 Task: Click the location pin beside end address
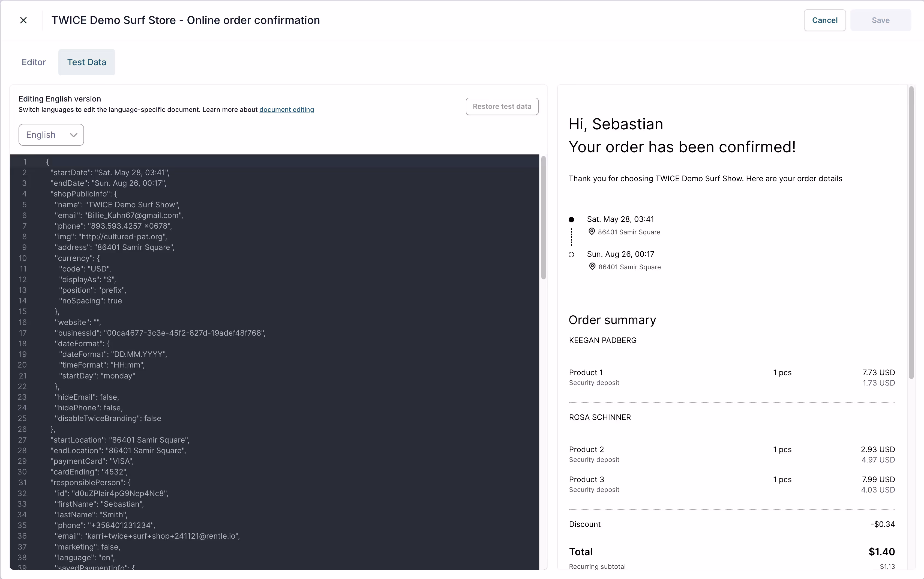pos(592,267)
